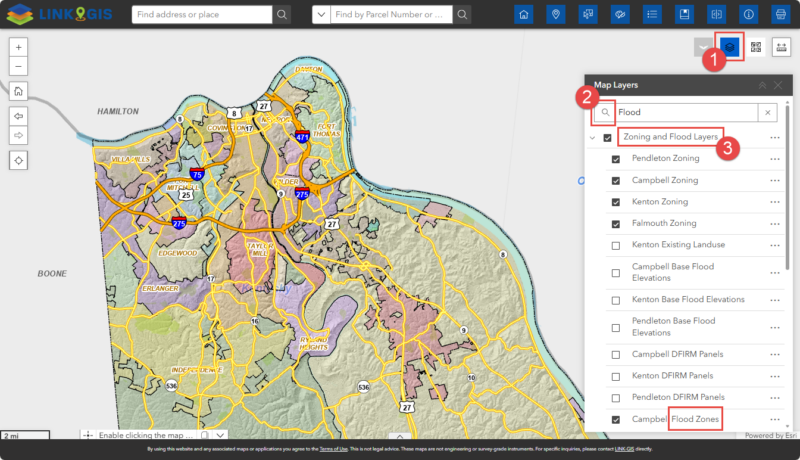
Task: Enable Campbell DFIRM Panels layer
Action: pyautogui.click(x=616, y=354)
